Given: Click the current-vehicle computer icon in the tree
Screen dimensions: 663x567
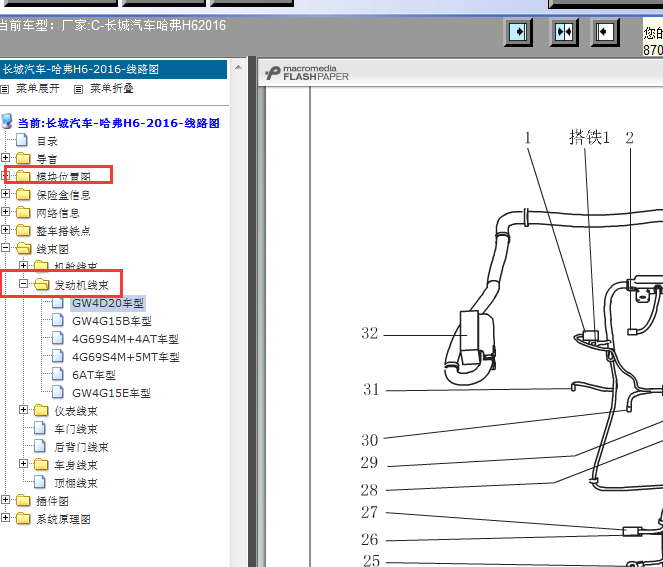Looking at the screenshot, I should click(x=7, y=121).
